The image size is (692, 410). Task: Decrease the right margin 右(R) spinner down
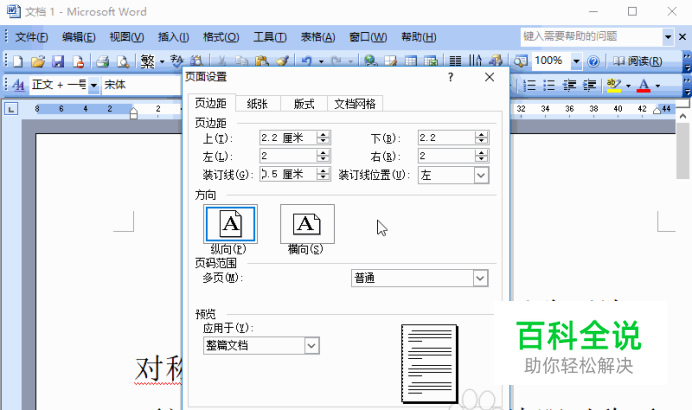pyautogui.click(x=481, y=159)
